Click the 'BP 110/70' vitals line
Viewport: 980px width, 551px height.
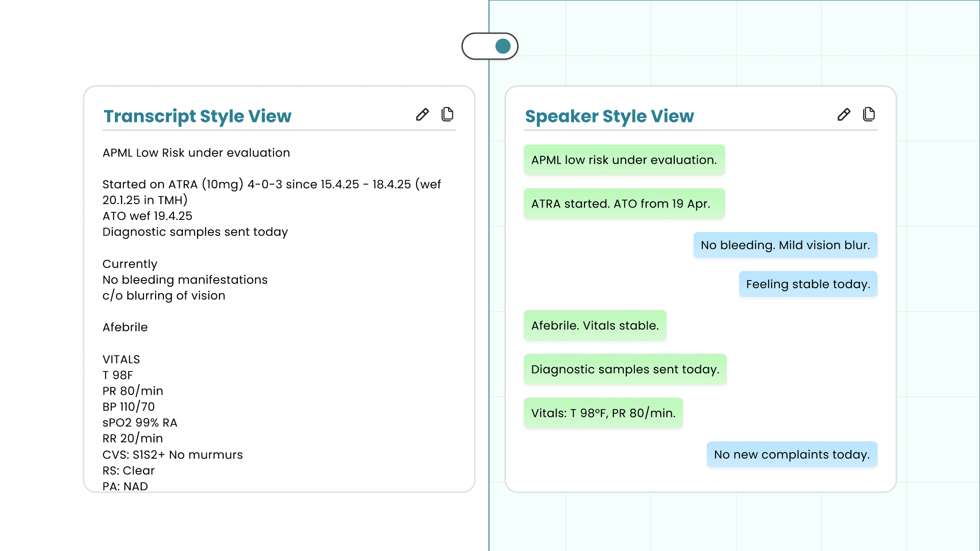click(x=128, y=407)
